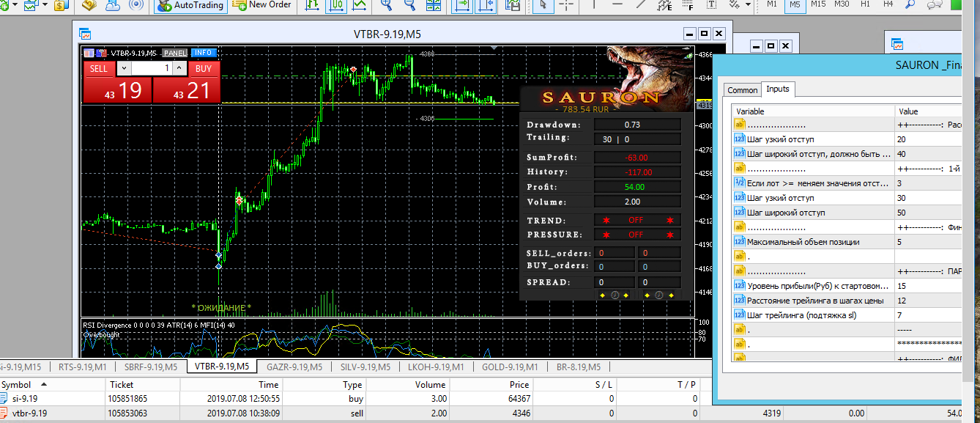
Task: Select the crosshair cursor tool
Action: (x=566, y=5)
